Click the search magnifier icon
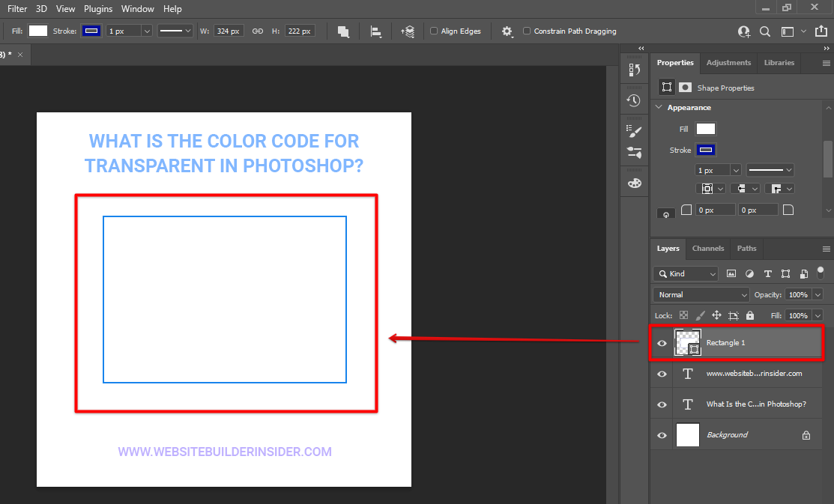 [765, 31]
